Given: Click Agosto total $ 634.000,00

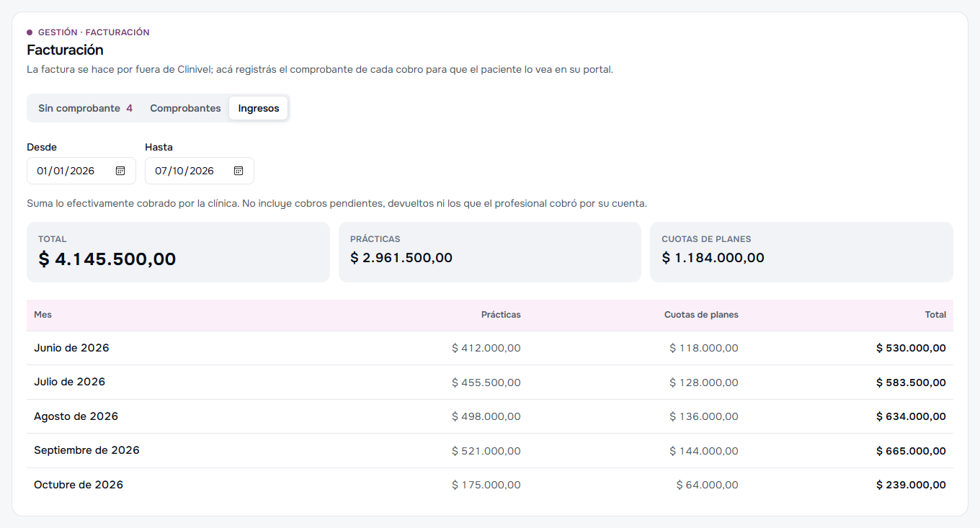Looking at the screenshot, I should point(911,416).
